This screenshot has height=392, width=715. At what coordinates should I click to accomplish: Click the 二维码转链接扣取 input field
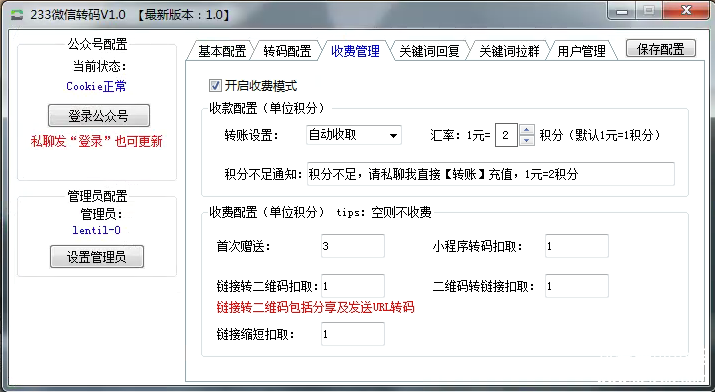coord(576,286)
